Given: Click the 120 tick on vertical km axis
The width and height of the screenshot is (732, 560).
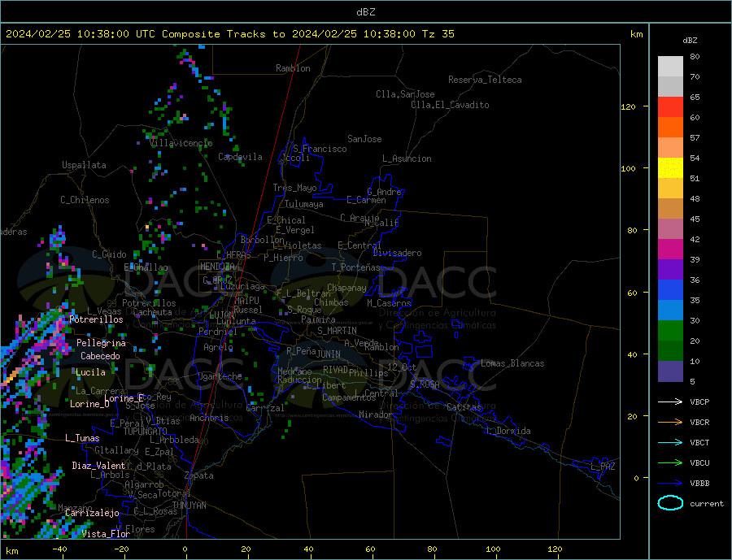Looking at the screenshot, I should 629,106.
